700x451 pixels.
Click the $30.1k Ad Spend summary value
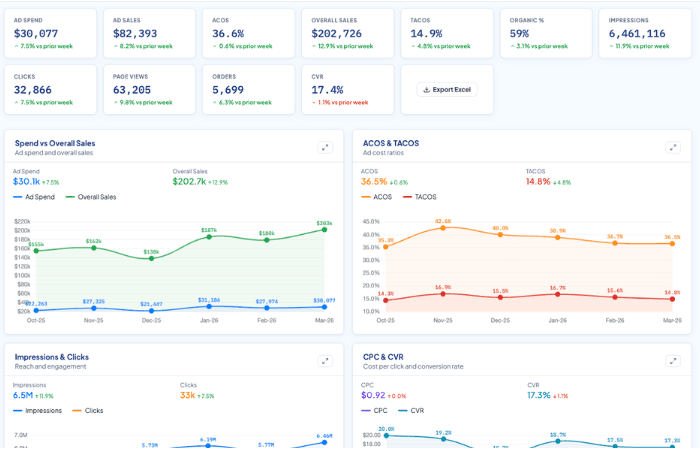[x=26, y=182]
